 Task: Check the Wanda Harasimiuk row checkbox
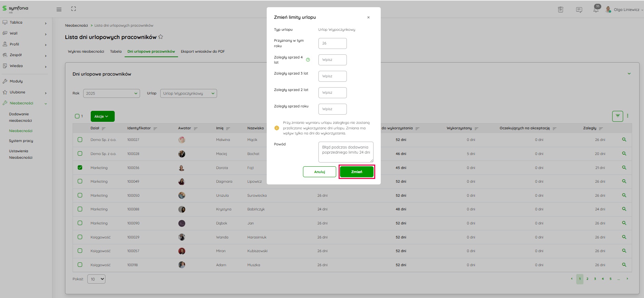point(80,237)
